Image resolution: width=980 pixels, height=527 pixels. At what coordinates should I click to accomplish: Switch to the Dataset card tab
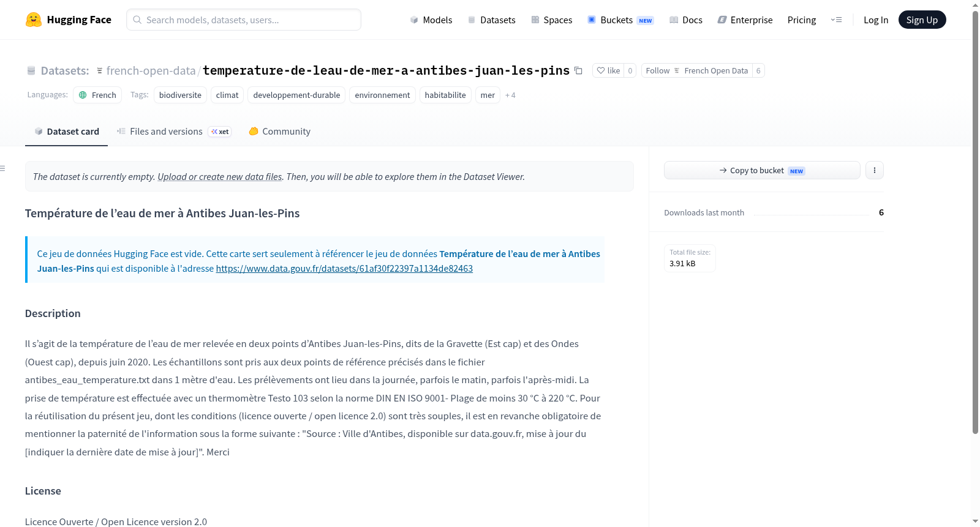point(66,131)
